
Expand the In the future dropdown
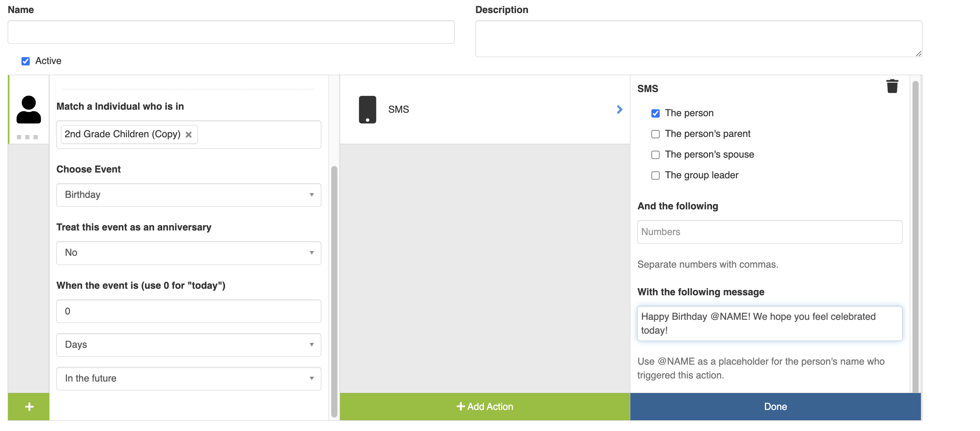[x=189, y=378]
